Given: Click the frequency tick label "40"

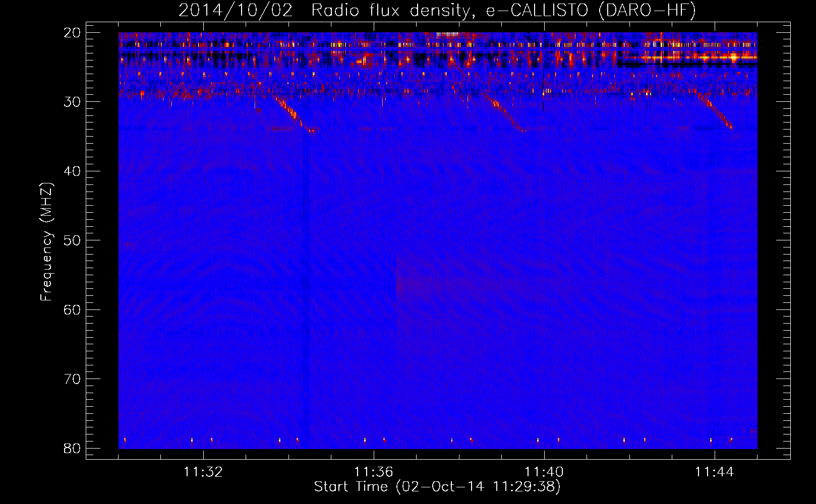Looking at the screenshot, I should [73, 171].
